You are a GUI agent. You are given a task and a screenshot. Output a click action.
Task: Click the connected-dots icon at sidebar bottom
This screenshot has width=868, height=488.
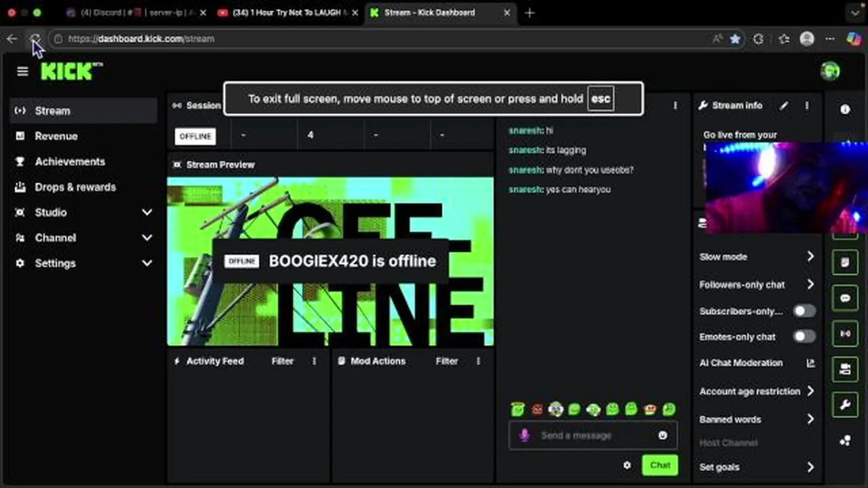pyautogui.click(x=845, y=441)
